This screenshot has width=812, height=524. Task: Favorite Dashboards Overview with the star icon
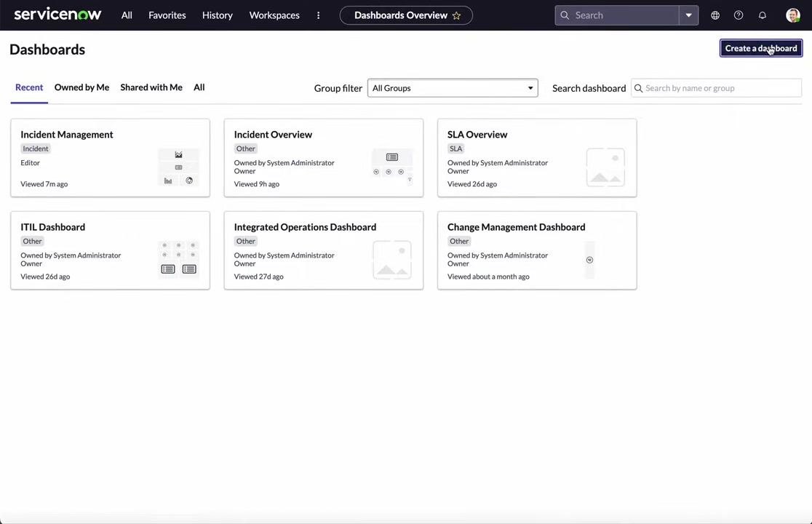click(x=456, y=15)
